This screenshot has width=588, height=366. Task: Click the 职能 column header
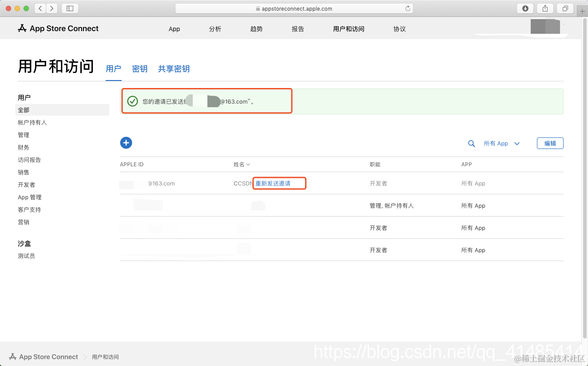pos(375,165)
